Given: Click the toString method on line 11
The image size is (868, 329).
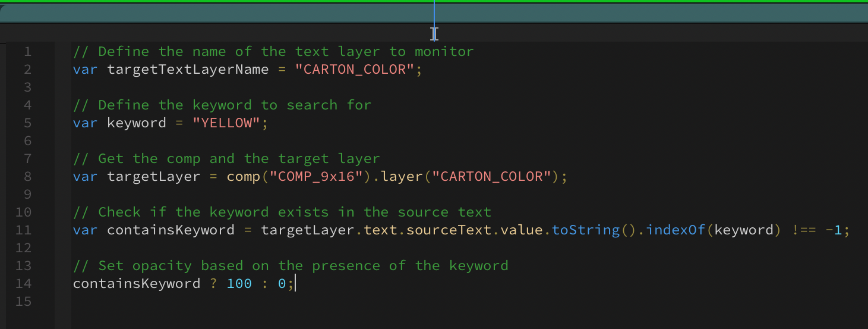Looking at the screenshot, I should click(x=585, y=230).
